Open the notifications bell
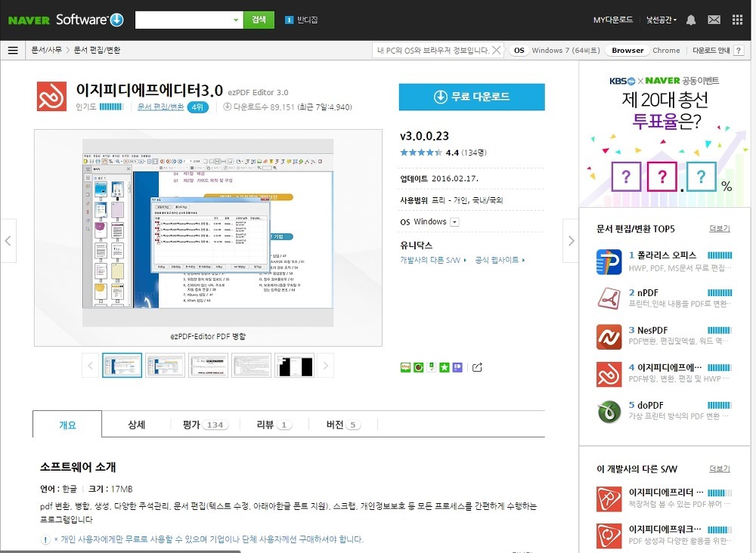 point(691,20)
